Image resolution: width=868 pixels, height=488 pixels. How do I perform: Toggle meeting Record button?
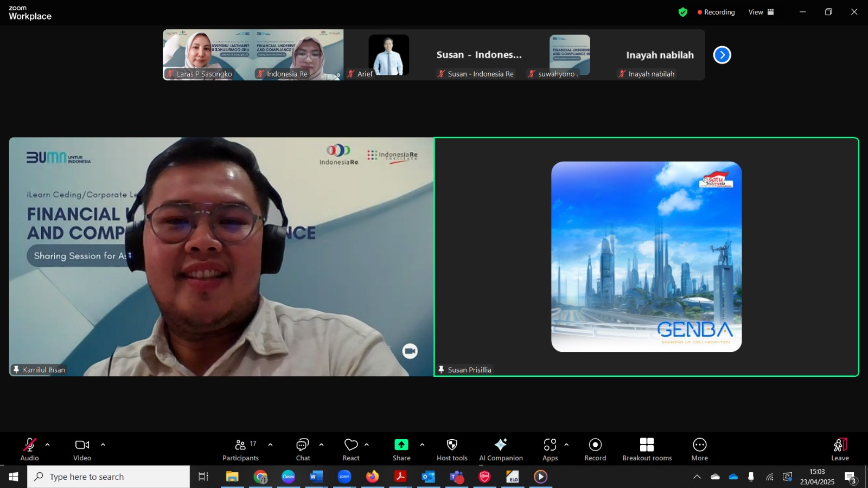point(595,450)
